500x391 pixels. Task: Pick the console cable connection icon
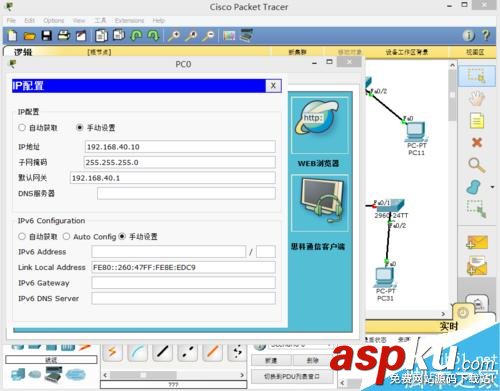pyautogui.click(x=137, y=352)
